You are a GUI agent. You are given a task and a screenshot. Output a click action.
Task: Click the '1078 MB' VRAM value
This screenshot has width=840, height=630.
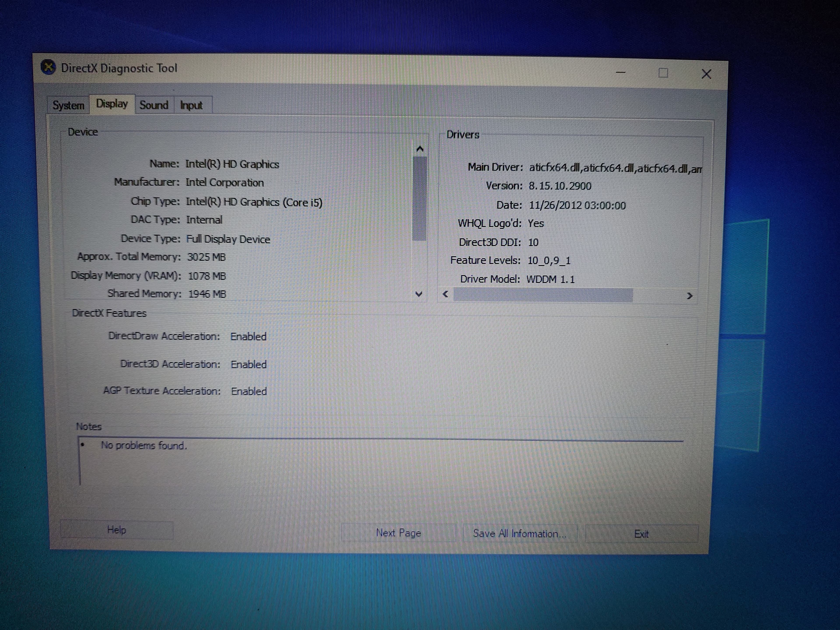(x=207, y=276)
